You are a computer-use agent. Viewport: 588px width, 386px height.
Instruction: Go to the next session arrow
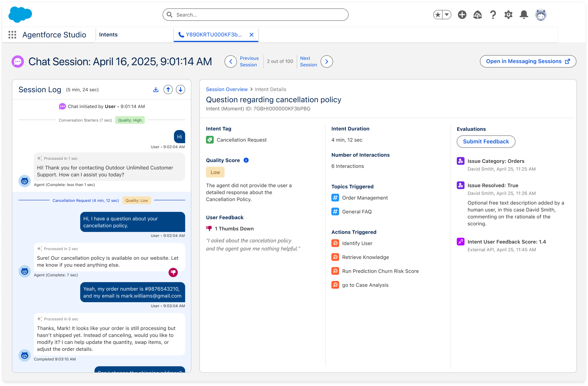pyautogui.click(x=327, y=61)
